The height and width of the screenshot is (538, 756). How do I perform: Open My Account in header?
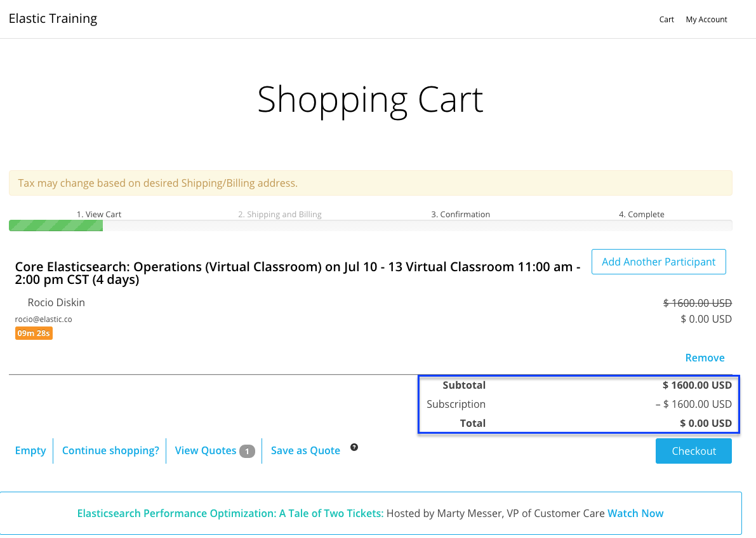(x=706, y=19)
